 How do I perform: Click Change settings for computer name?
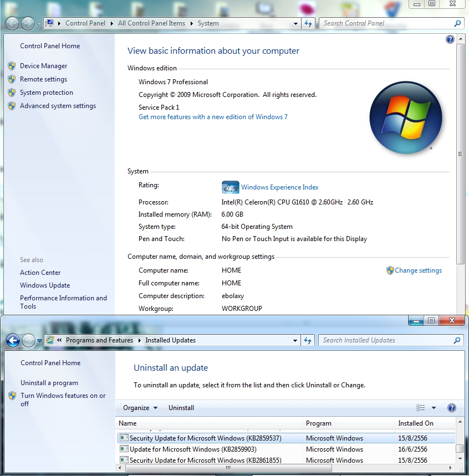click(418, 270)
